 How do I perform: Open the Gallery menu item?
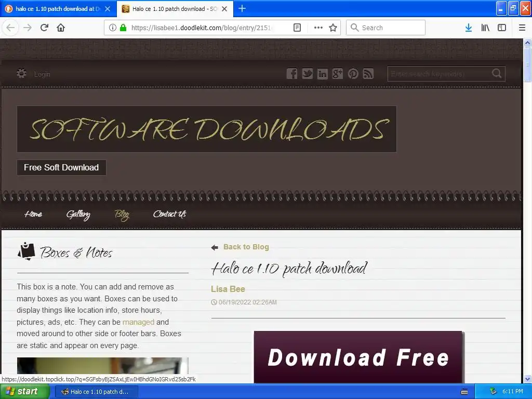coord(78,215)
